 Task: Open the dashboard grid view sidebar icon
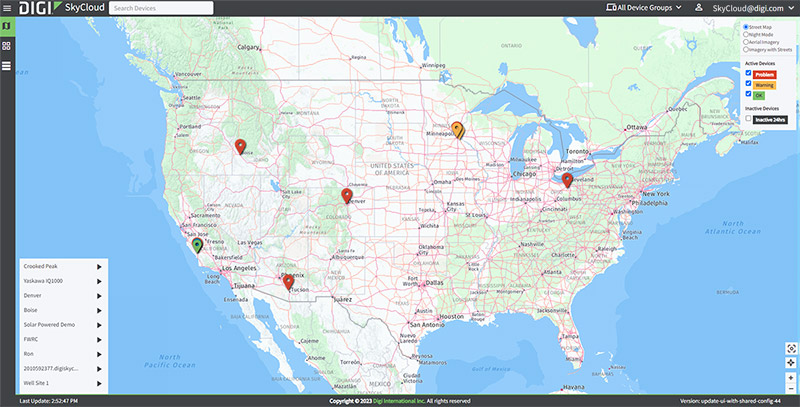pos(6,46)
